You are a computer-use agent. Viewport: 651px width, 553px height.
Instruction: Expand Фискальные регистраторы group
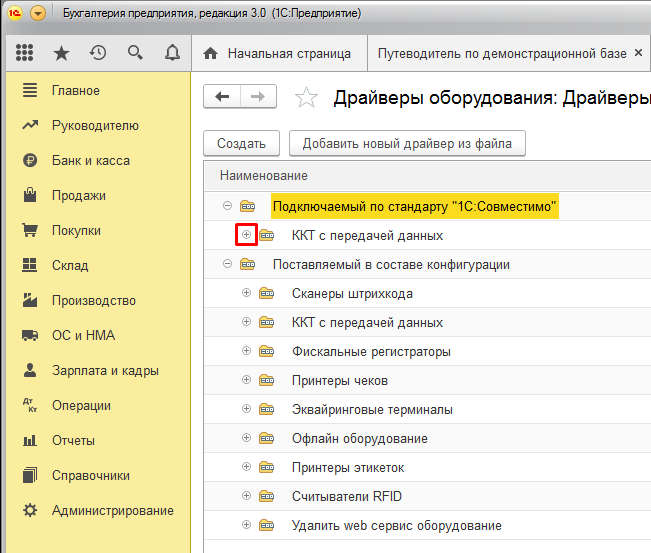click(246, 351)
